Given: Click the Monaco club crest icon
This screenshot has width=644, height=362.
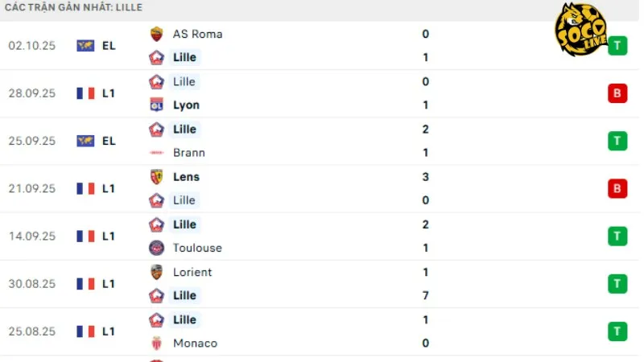Looking at the screenshot, I should [156, 343].
